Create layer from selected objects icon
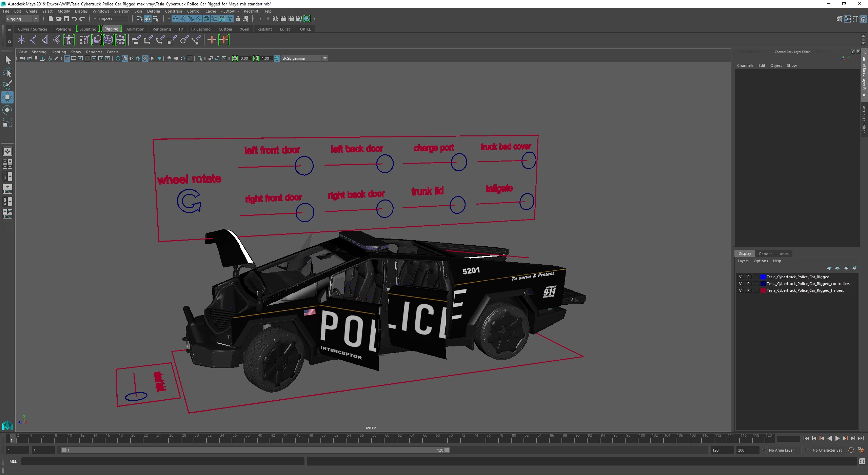868x475 pixels. click(854, 268)
